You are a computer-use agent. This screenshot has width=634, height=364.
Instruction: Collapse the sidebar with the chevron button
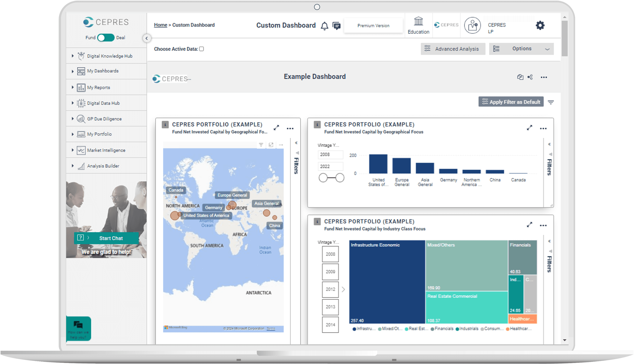coord(146,38)
